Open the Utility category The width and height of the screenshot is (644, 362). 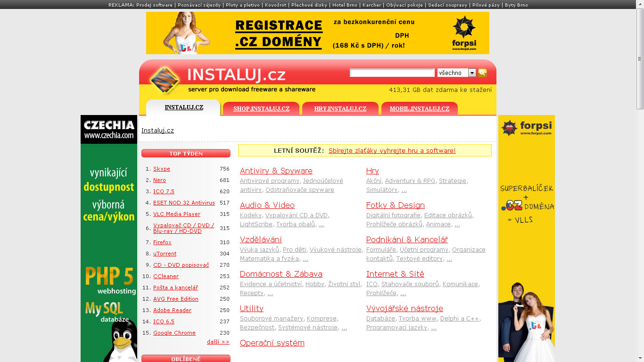coord(252,308)
